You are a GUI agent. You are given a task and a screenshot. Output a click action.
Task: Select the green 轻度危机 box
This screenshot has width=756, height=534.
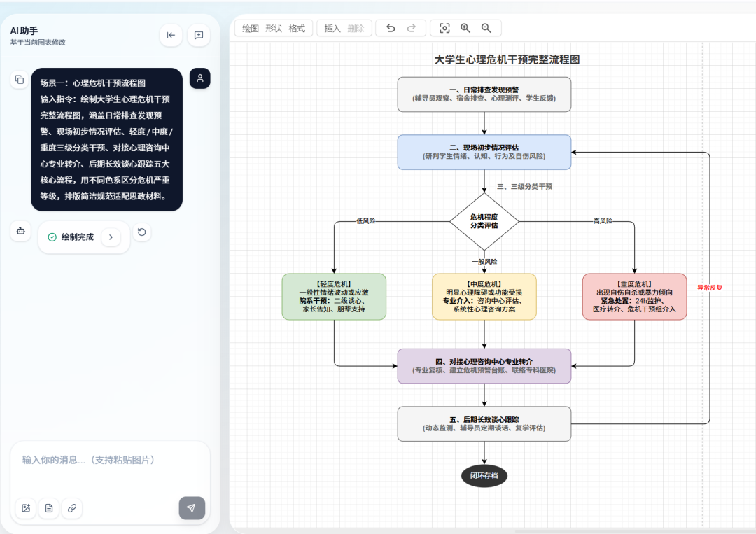[334, 297]
